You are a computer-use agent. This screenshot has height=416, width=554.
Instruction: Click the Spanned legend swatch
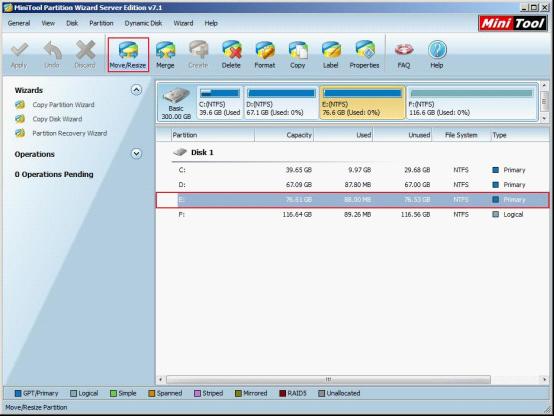pyautogui.click(x=152, y=393)
